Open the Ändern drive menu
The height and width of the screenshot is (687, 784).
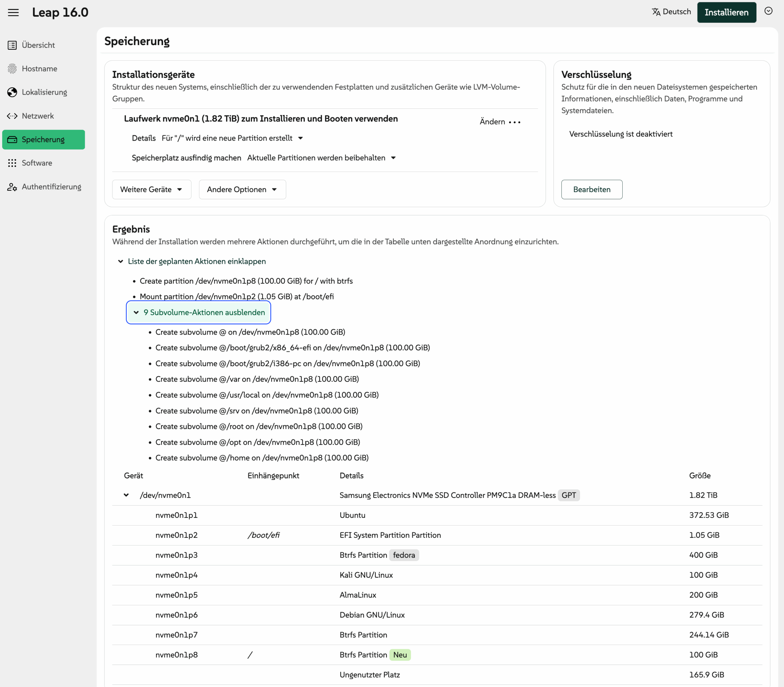[x=500, y=122]
